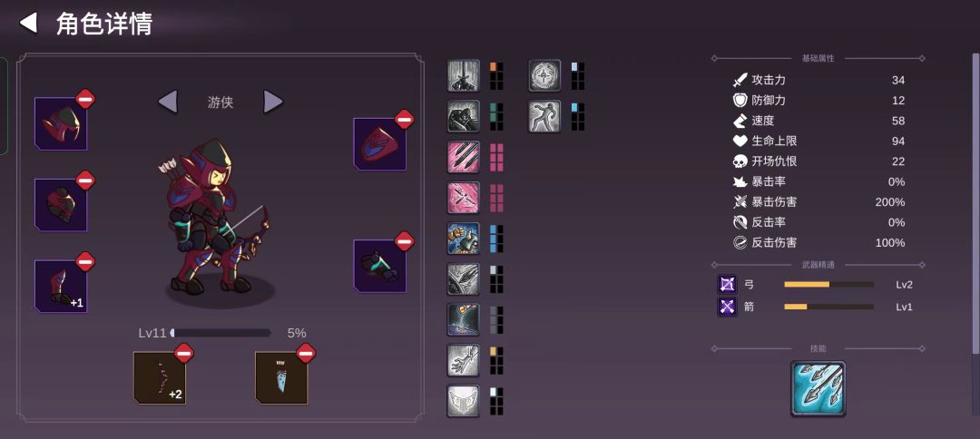Image resolution: width=980 pixels, height=439 pixels.
Task: Unequip the shield using its minus button
Action: pos(405,119)
